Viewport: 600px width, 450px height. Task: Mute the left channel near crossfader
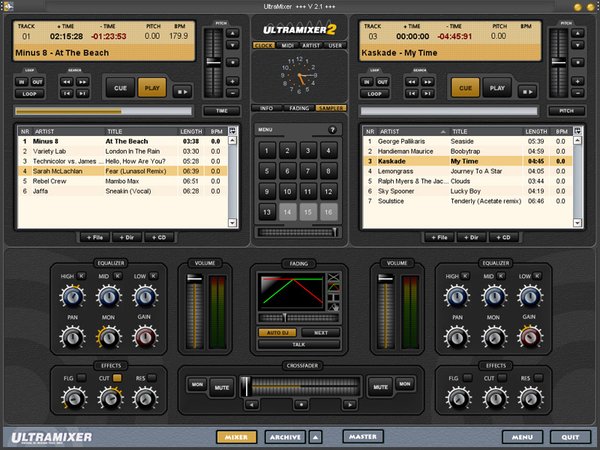pos(222,386)
